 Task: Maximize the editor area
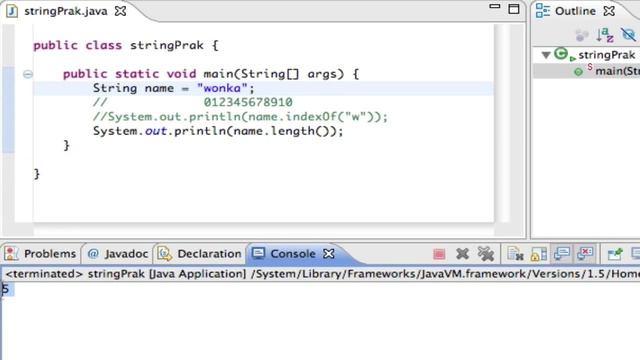(x=514, y=9)
